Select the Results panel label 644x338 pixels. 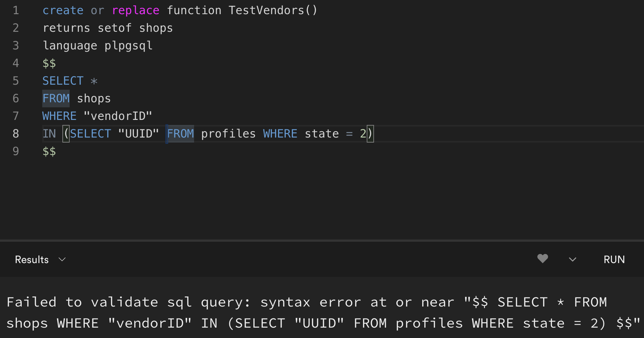32,260
